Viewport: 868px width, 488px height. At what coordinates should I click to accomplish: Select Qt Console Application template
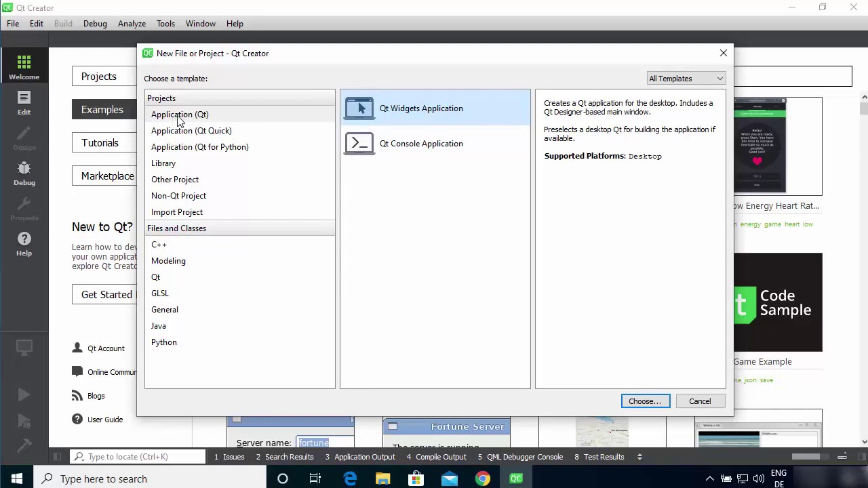[x=435, y=144]
